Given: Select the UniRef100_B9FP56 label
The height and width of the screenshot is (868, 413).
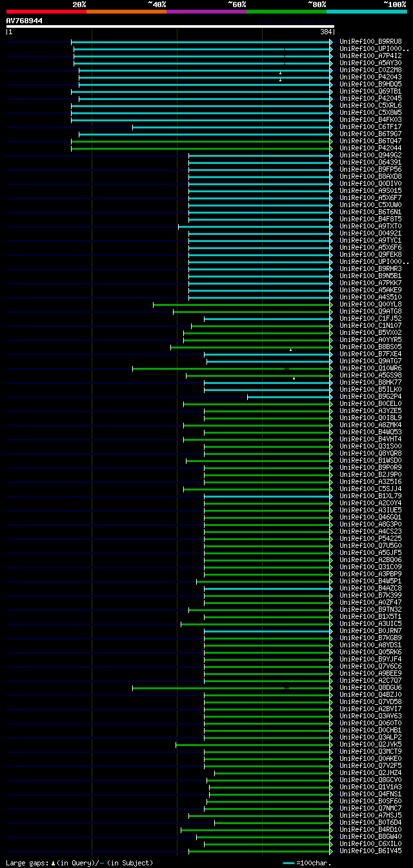Looking at the screenshot, I should 370,170.
